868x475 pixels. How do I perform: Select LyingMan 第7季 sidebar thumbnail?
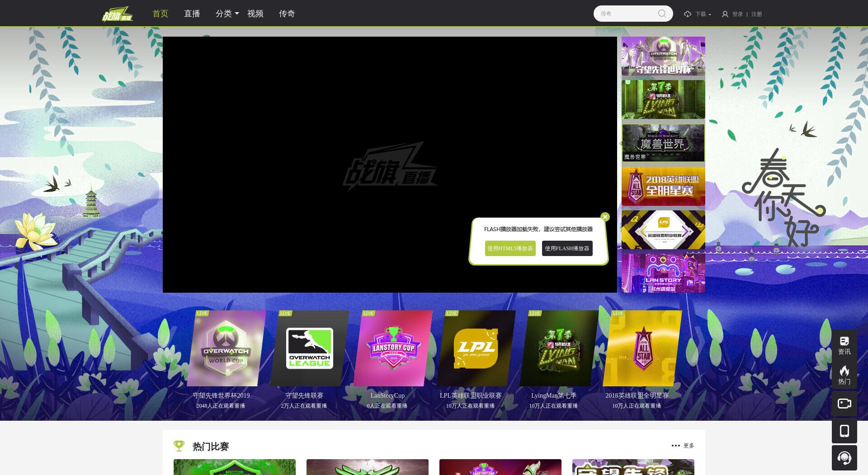pos(663,100)
